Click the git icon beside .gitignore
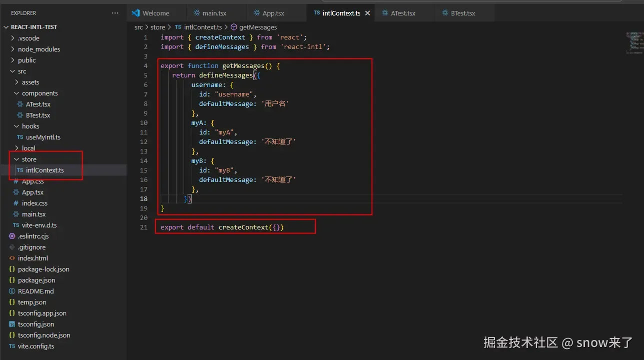The width and height of the screenshot is (644, 360). 12,247
